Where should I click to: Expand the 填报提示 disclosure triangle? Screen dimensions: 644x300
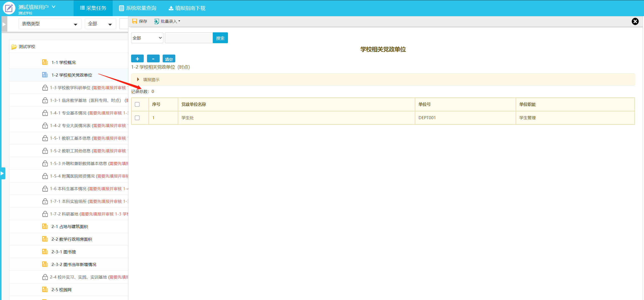138,79
